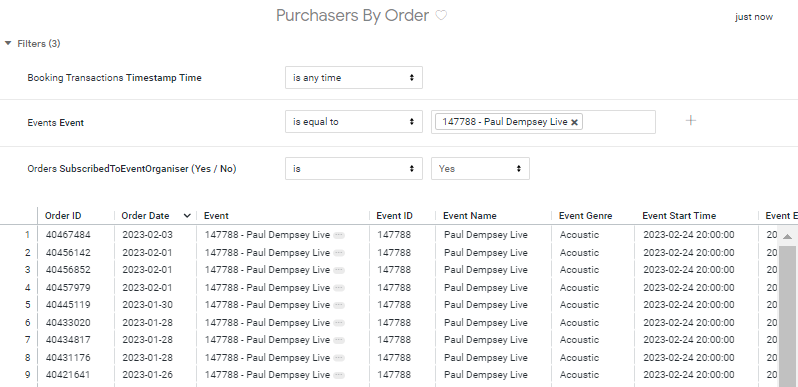
Task: Sort by Order Date column header
Action: tap(145, 216)
